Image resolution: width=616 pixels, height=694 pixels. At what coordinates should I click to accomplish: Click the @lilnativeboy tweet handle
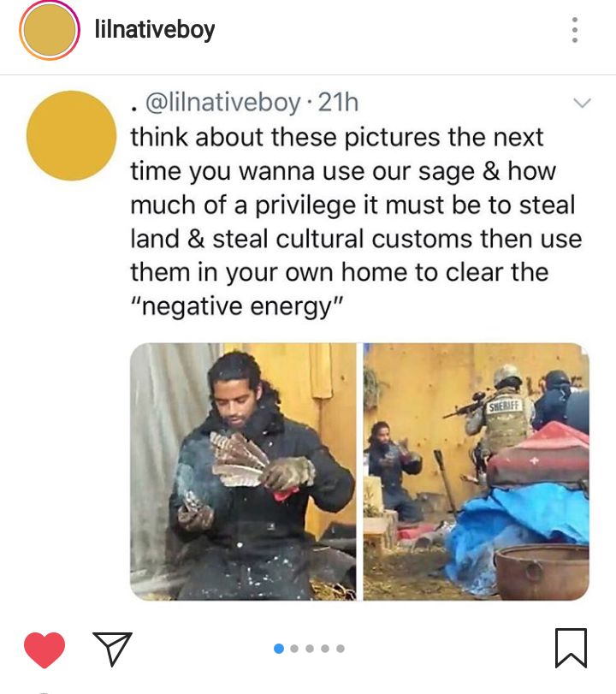point(222,103)
